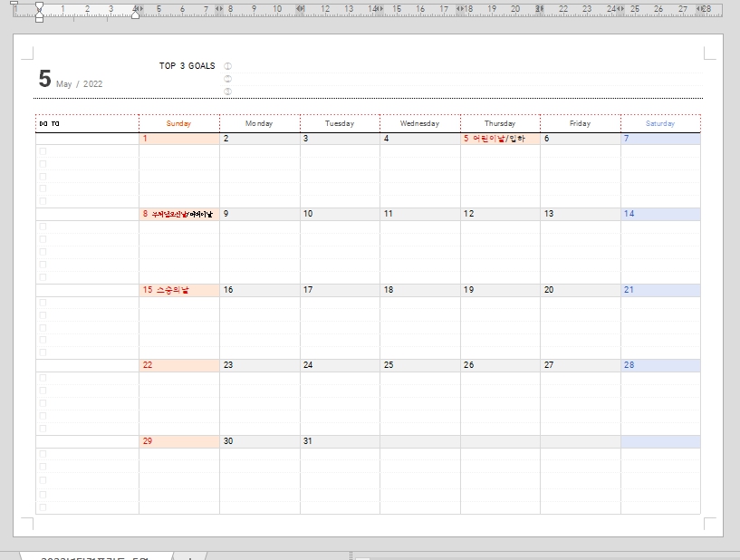Click the date cell '1' on Sunday
The height and width of the screenshot is (560, 740).
(178, 139)
